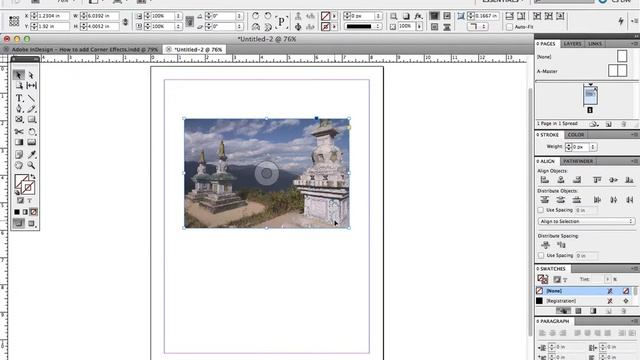Click Align Left Edges in Align panel
Viewport: 640px width, 360px height.
click(545, 180)
